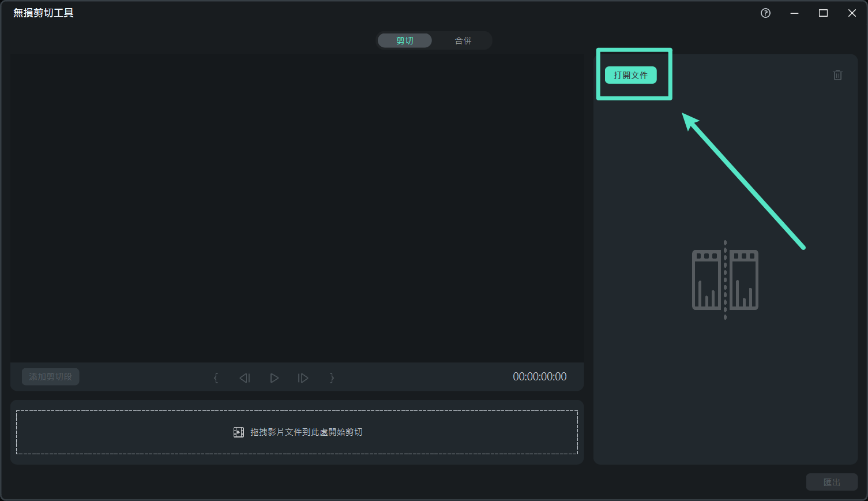Click the 匯出 button

[832, 482]
